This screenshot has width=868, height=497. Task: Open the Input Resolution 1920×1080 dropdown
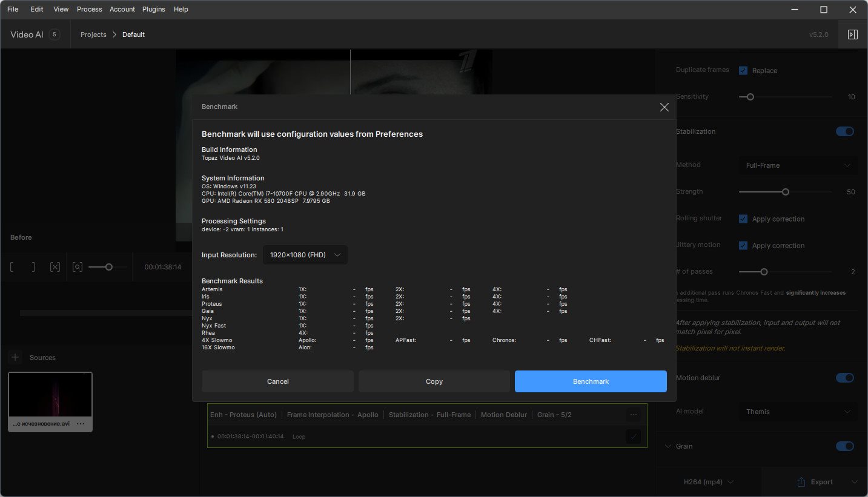[305, 255]
